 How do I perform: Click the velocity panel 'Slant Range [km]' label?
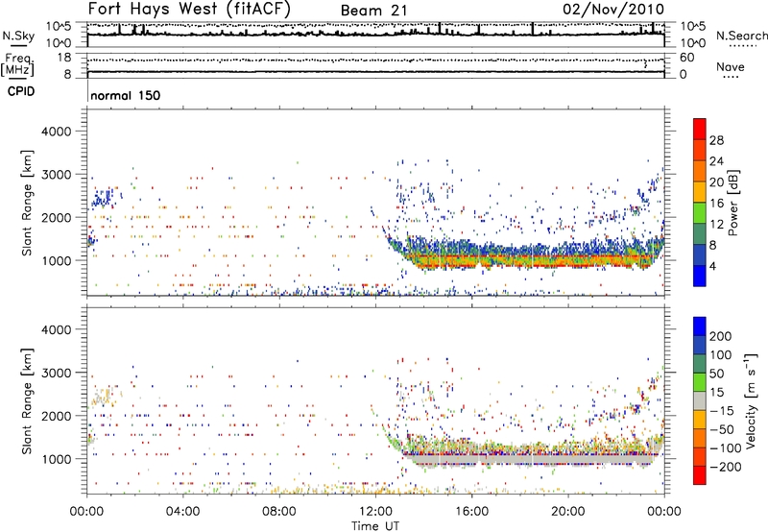(x=27, y=400)
